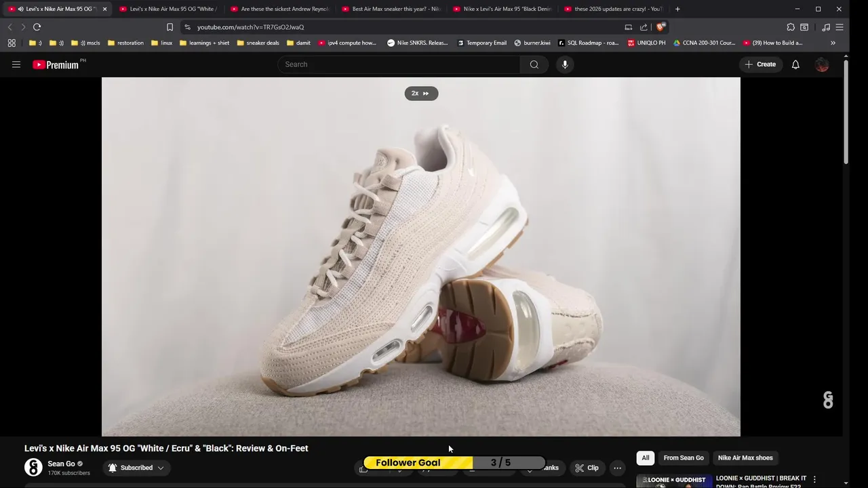Open the Nike SNKRS Releases bookmark
868x488 pixels.
tap(418, 43)
